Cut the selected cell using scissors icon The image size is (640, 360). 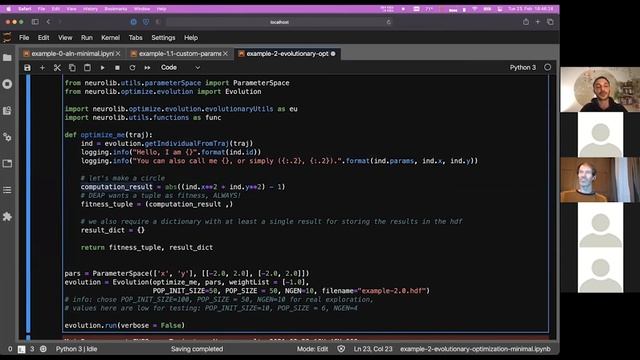(x=57, y=68)
